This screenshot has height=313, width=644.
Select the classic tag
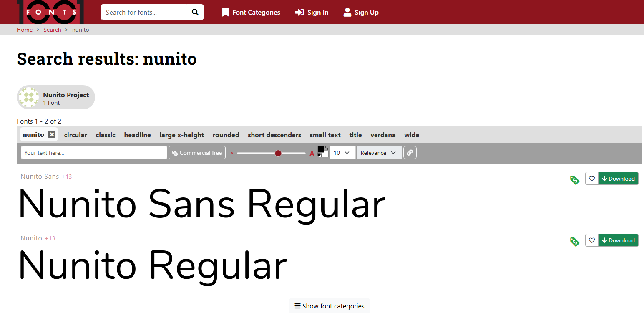(x=106, y=135)
